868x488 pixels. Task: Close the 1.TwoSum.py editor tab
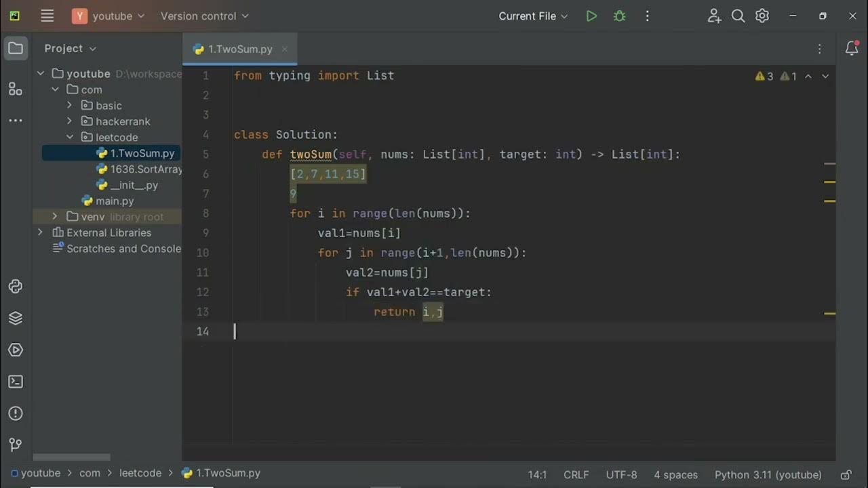[285, 49]
